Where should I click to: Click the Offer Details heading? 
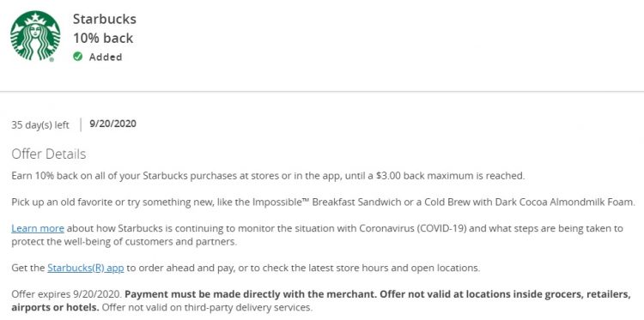click(49, 154)
